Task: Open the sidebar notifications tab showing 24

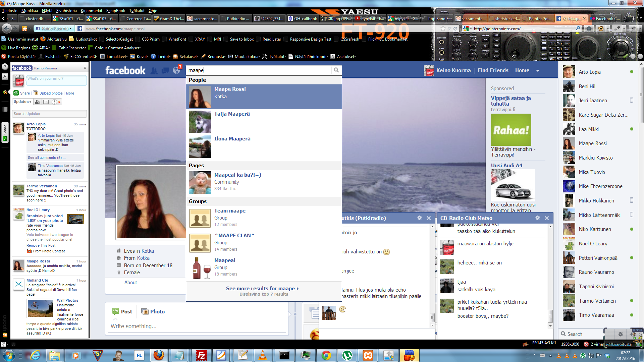Action: click(56, 102)
